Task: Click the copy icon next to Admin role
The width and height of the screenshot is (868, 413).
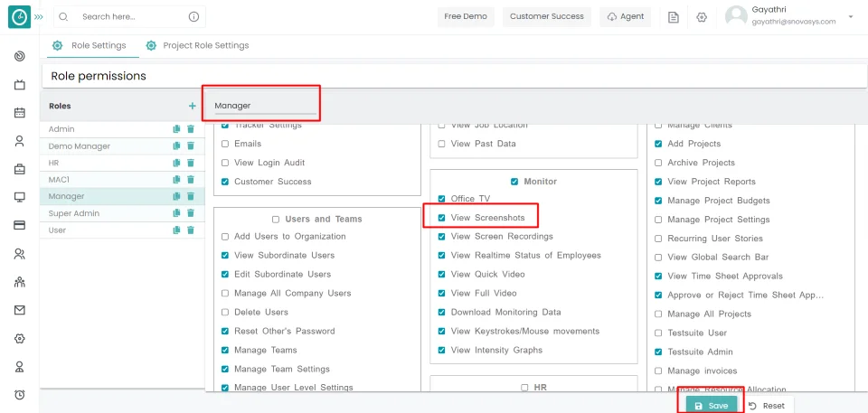Action: 177,129
